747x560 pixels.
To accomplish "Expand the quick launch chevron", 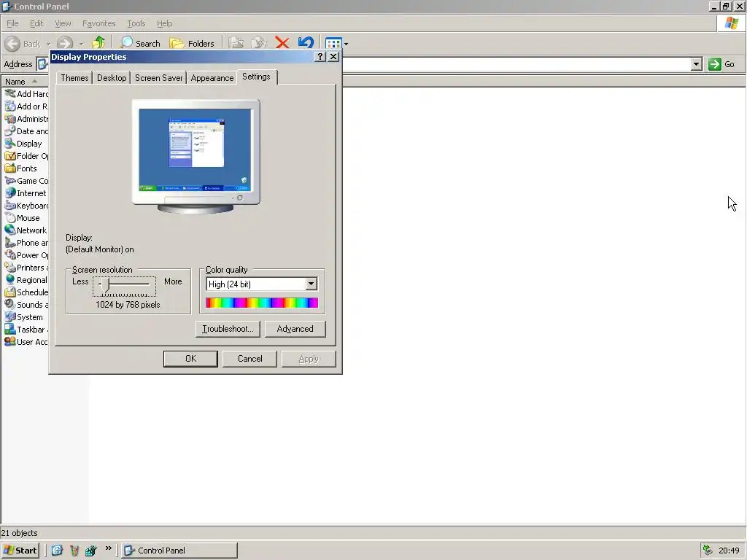I will (109, 548).
